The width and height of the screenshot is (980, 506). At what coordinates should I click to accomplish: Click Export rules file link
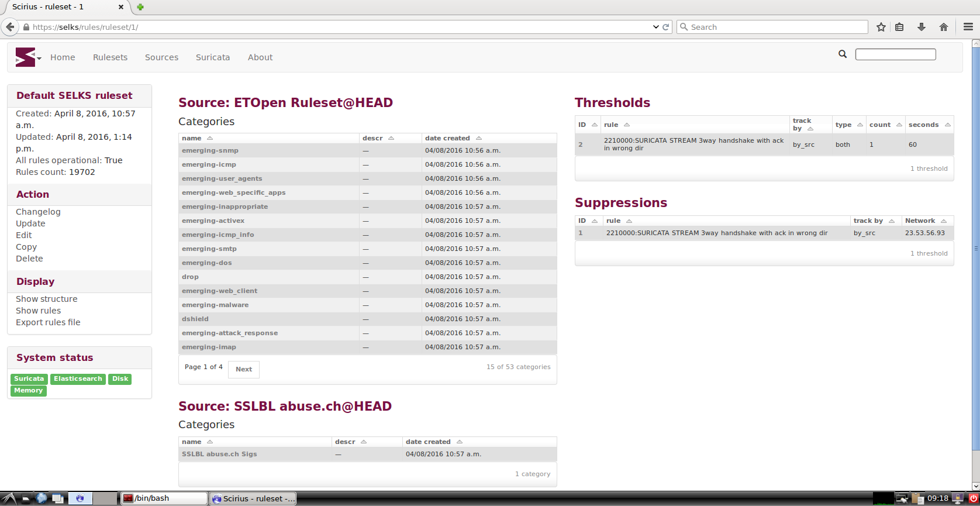click(48, 322)
